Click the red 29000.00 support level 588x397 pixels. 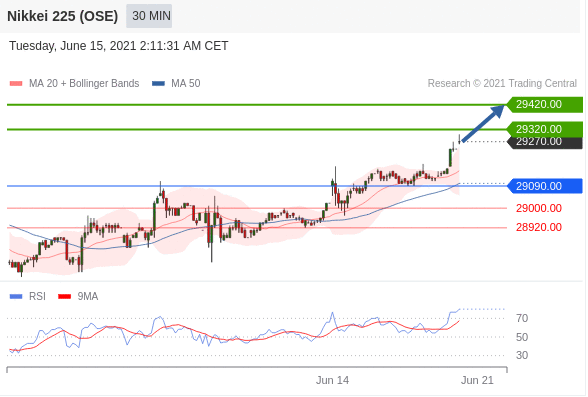[x=538, y=208]
